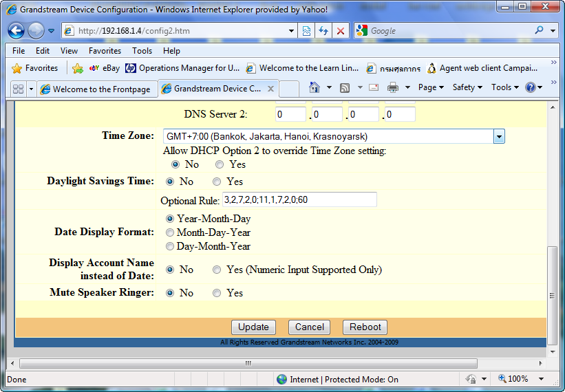Open the Favorites menu

pyautogui.click(x=105, y=51)
